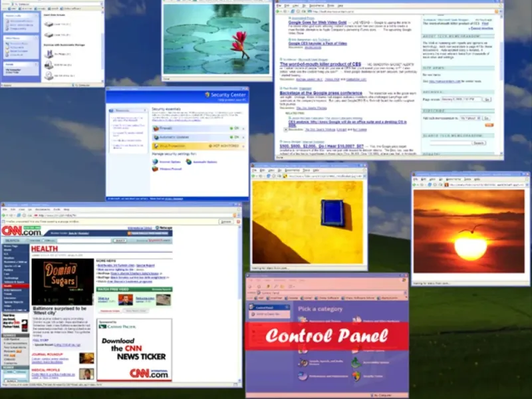The height and width of the screenshot is (399, 532).
Task: Open Accessibility Options category icon in Control Panel
Action: [356, 362]
